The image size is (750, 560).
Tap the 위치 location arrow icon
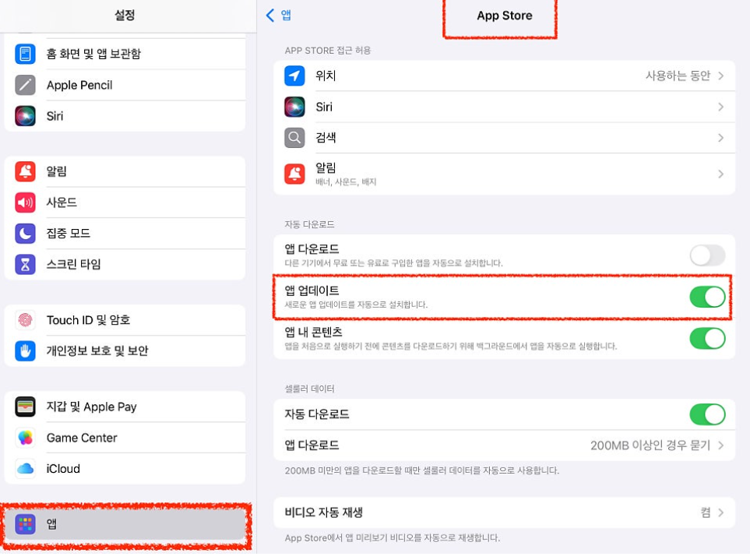[x=294, y=76]
